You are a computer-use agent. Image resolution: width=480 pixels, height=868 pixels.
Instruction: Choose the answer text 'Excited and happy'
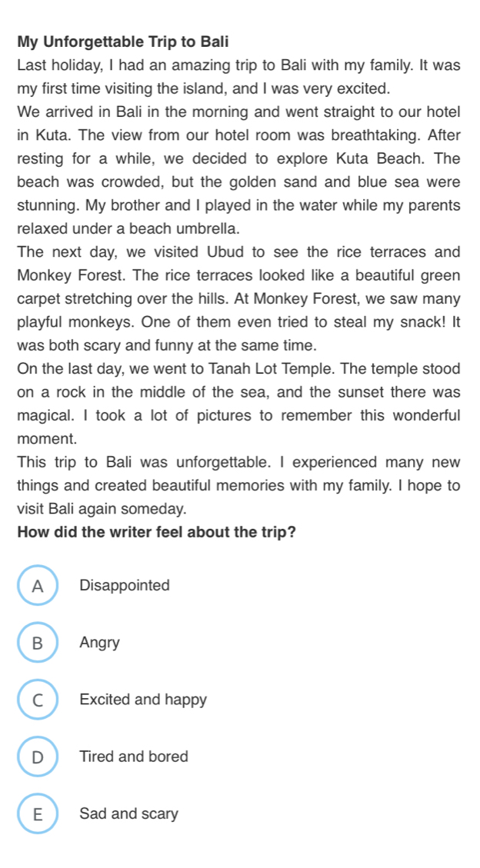[143, 700]
